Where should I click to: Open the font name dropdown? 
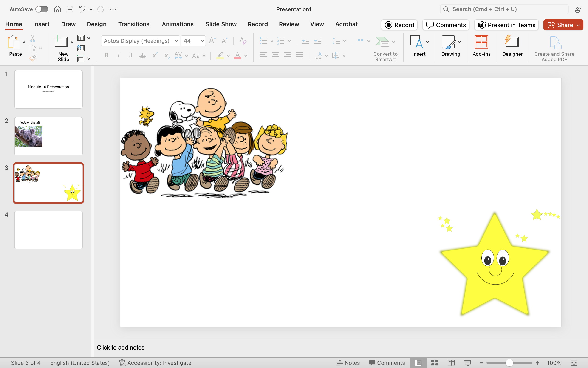tap(177, 41)
